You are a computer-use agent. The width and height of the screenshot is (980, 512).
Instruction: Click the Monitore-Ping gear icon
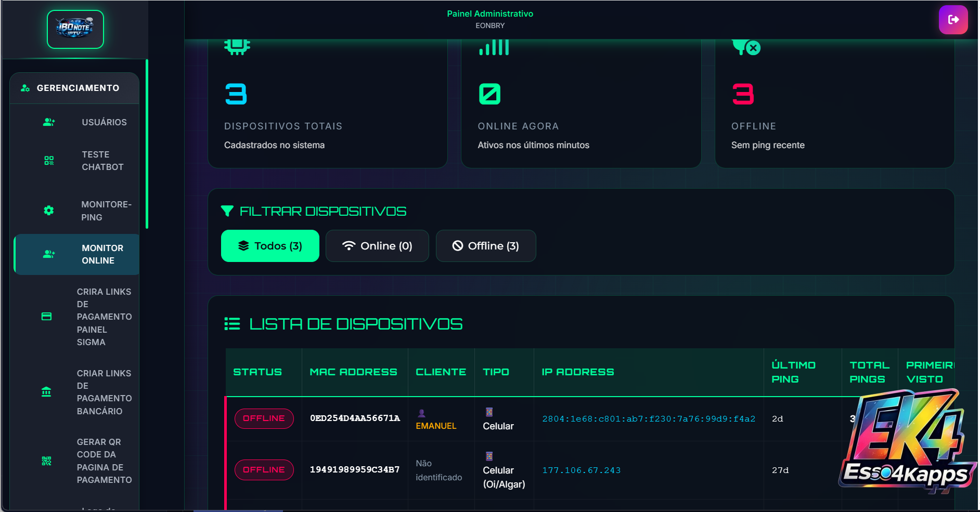[49, 211]
